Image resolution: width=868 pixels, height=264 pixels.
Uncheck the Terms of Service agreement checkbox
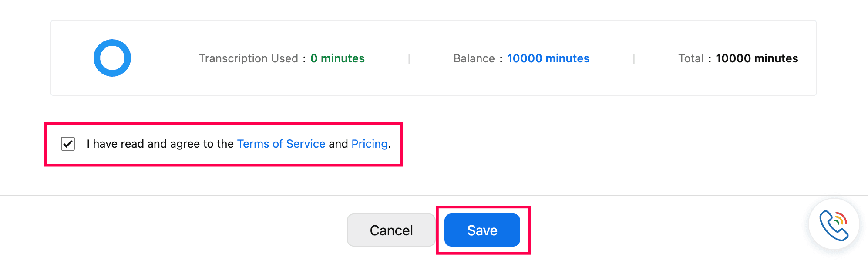coord(68,144)
